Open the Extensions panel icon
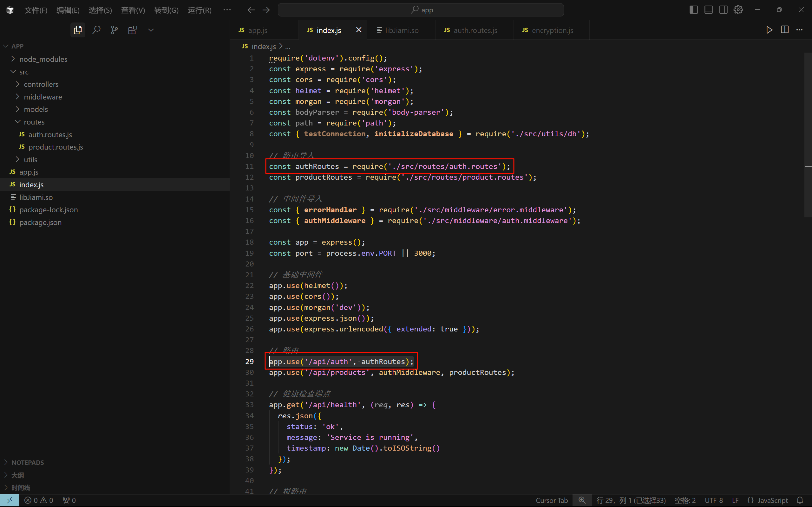Screen dimensions: 812x507 click(x=133, y=30)
